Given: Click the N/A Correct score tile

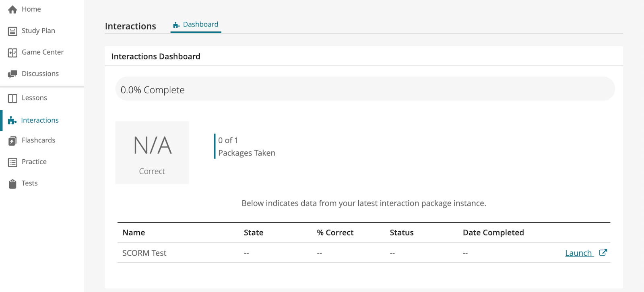Looking at the screenshot, I should coord(152,153).
